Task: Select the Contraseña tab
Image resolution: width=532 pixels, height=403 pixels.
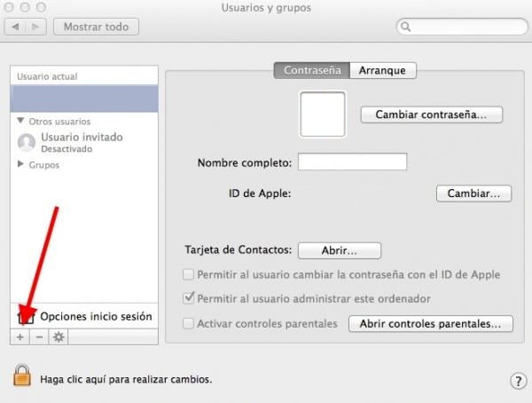Action: pos(312,70)
